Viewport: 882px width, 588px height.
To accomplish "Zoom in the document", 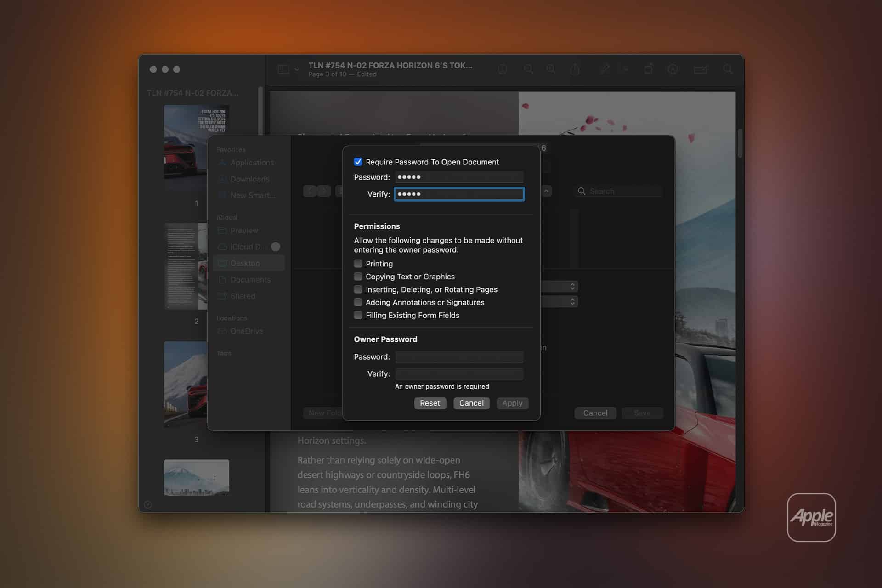I will 550,69.
